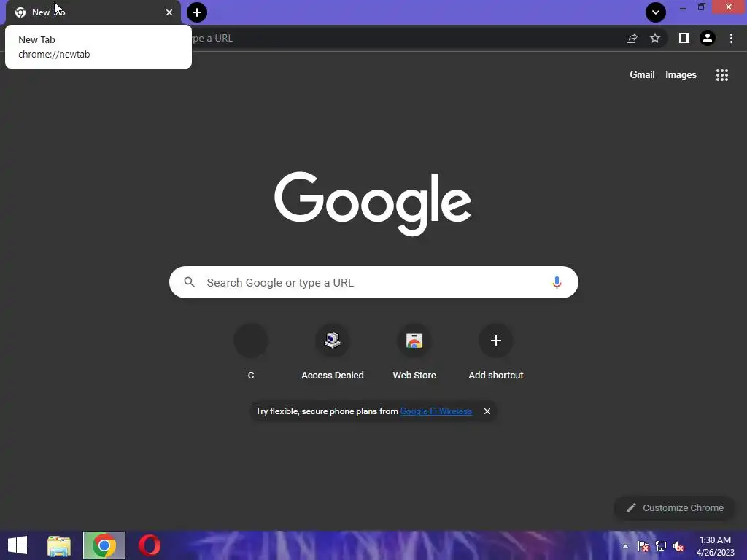
Task: Click the muted volume tray icon
Action: (678, 546)
